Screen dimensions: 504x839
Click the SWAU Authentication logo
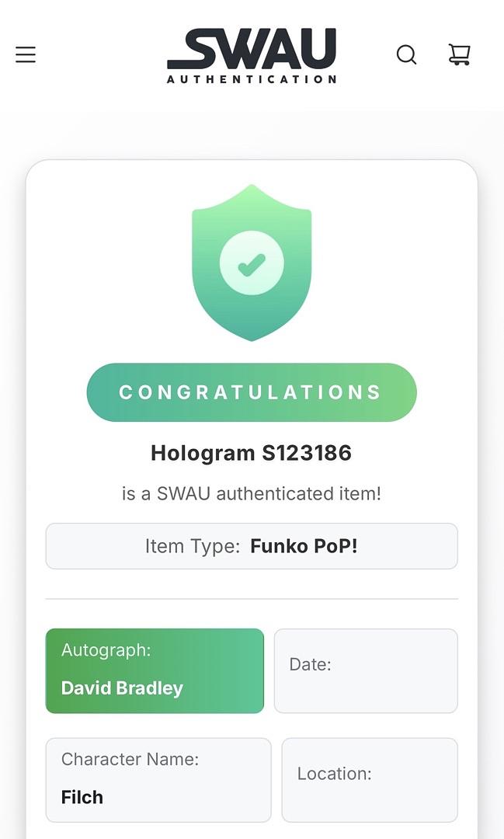click(x=252, y=56)
